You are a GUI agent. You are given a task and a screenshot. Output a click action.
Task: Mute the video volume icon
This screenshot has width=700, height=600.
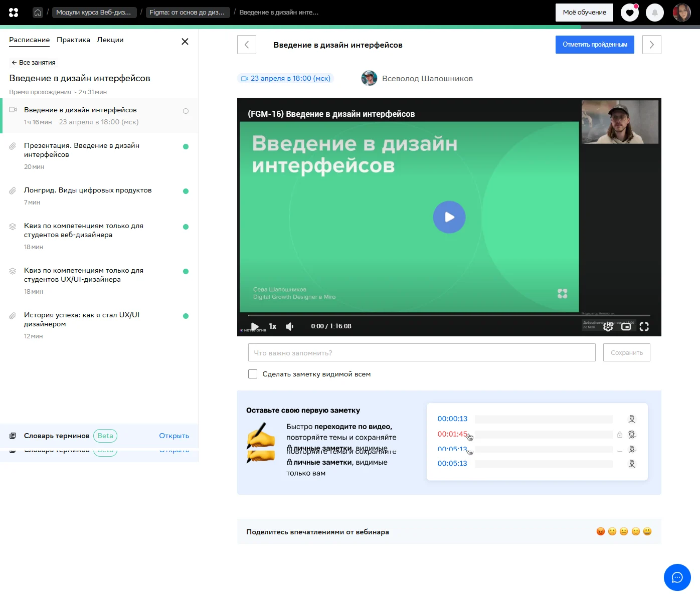pos(290,326)
